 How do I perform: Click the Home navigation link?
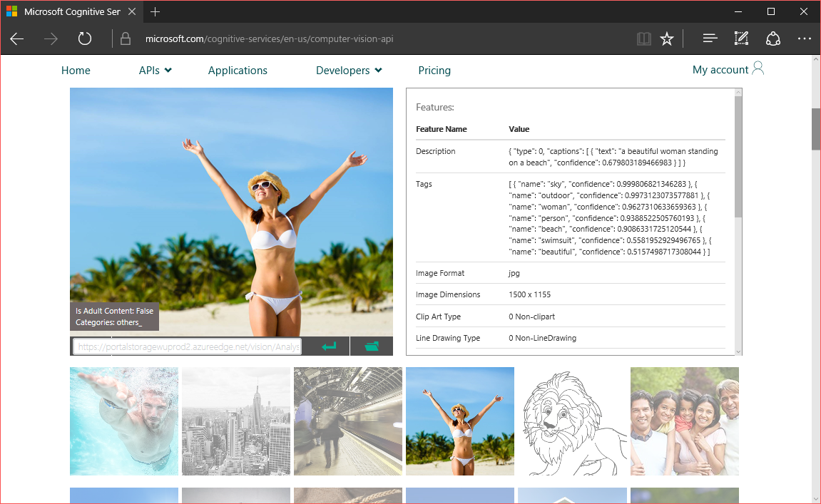76,71
